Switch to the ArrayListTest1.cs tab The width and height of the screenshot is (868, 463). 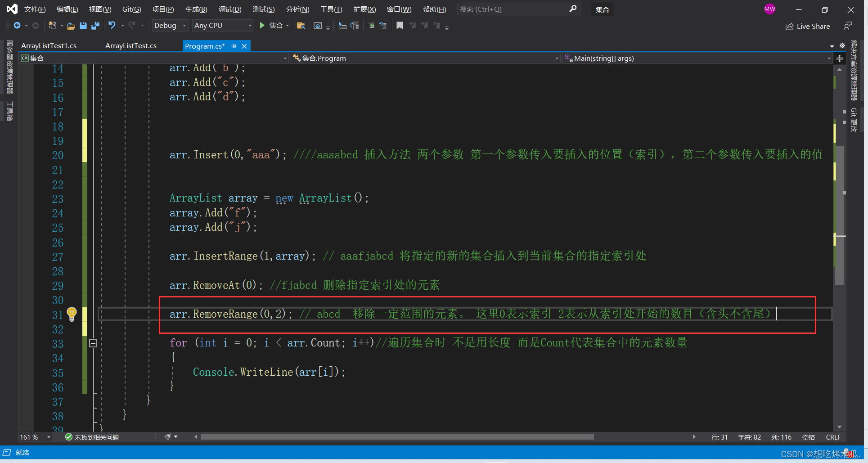49,45
